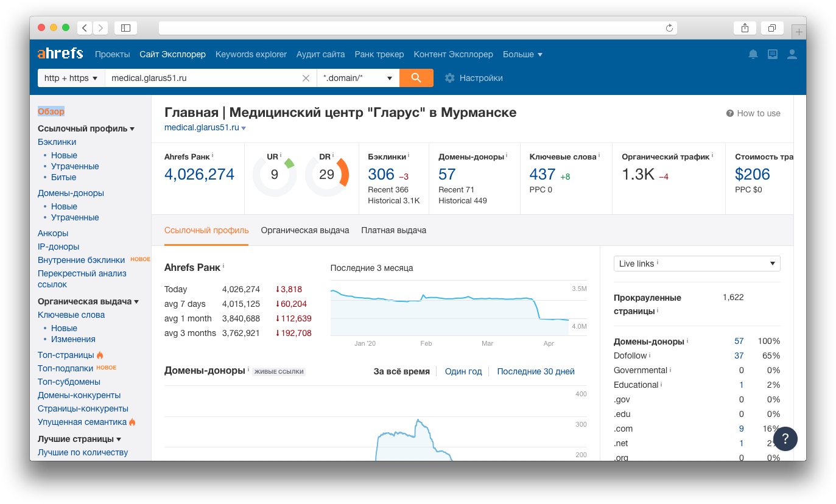The height and width of the screenshot is (504, 836).
Task: Select the Один год chart range
Action: tap(463, 371)
